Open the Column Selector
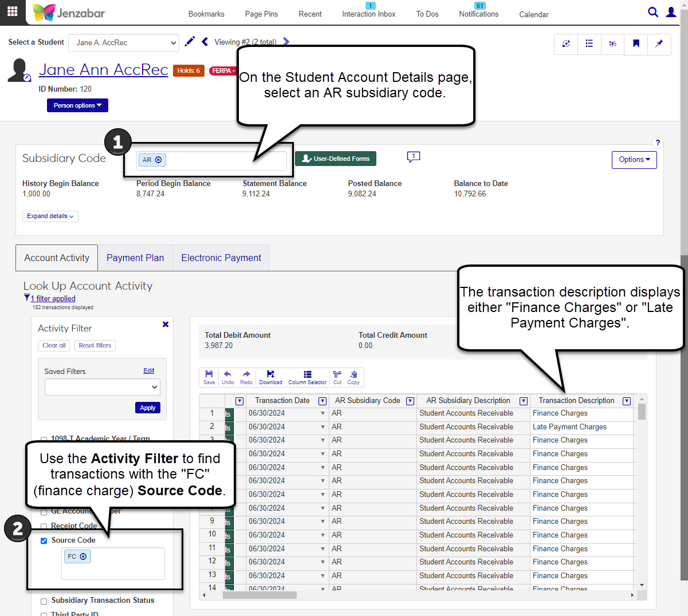Viewport: 688px width, 616px height. click(x=307, y=377)
